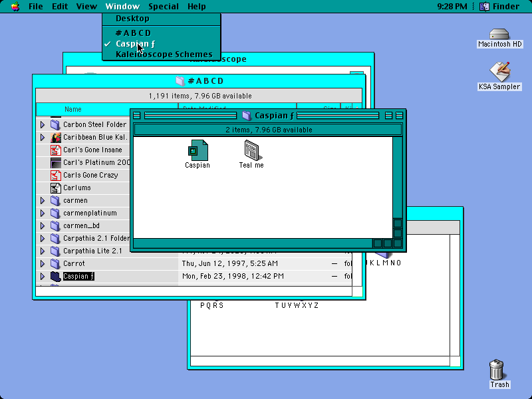This screenshot has width=532, height=399.
Task: Click the Window menu title
Action: click(122, 7)
